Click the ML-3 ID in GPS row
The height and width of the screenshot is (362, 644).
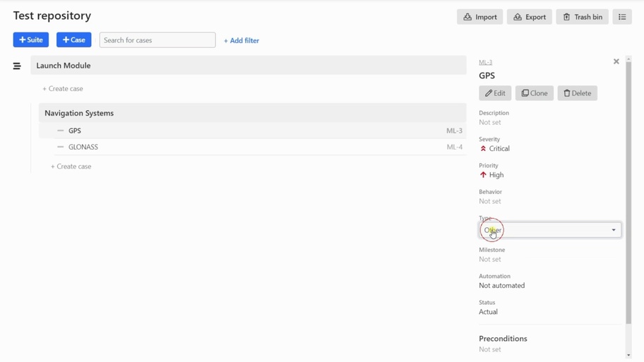tap(454, 131)
